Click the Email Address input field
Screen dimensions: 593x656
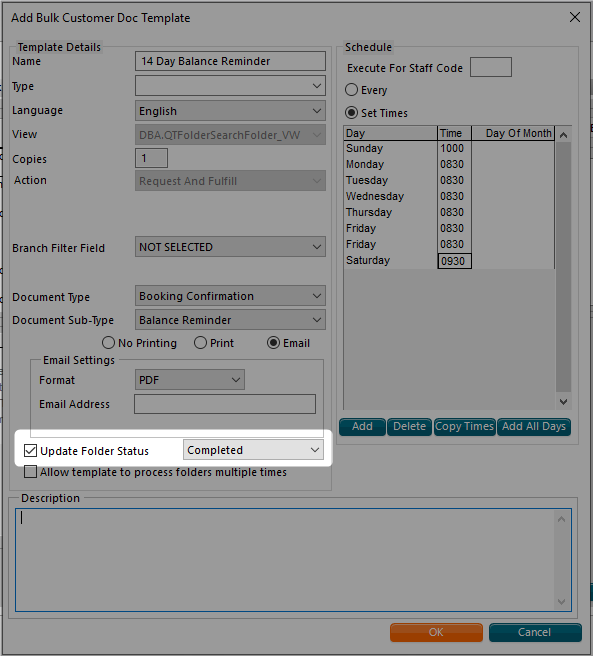[225, 404]
